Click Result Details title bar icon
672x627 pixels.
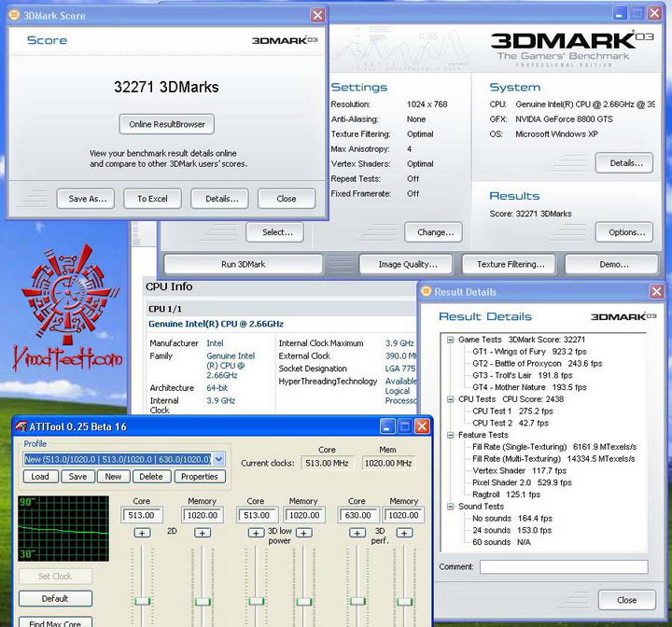(426, 291)
